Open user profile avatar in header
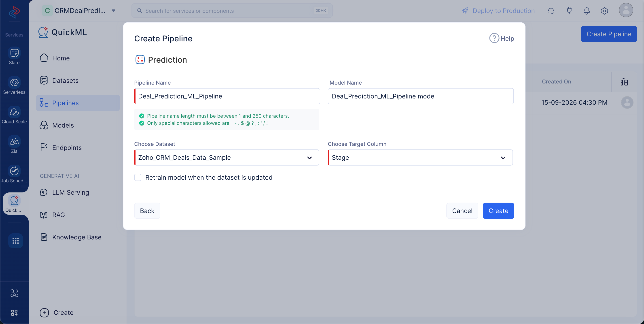 coord(626,10)
